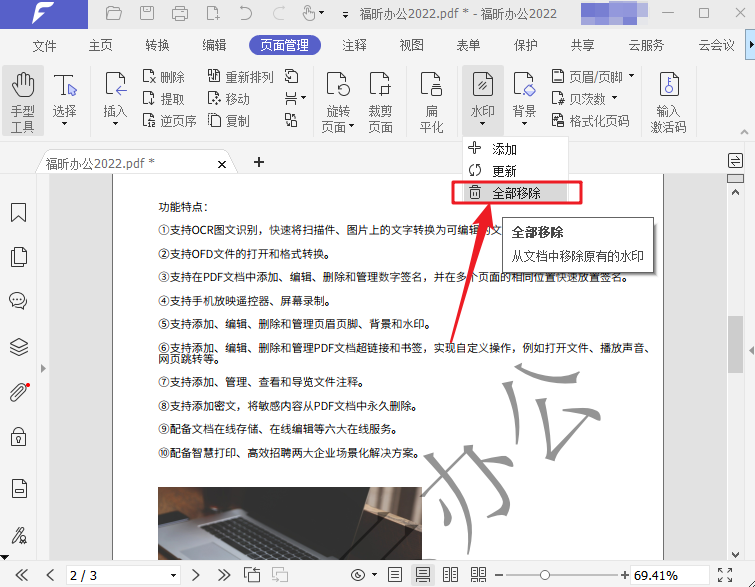Click the replace pages icon beside 重新排列
Viewport: 755px width, 587px height.
[x=291, y=76]
